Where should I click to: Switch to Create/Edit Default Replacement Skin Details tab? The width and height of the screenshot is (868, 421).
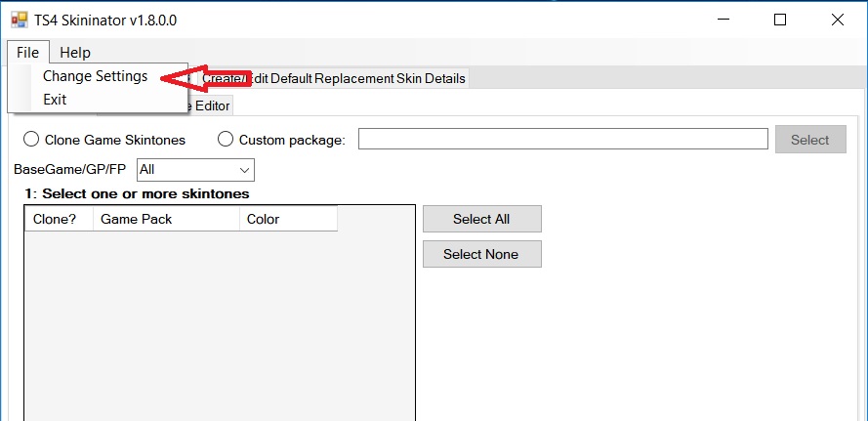coord(334,78)
